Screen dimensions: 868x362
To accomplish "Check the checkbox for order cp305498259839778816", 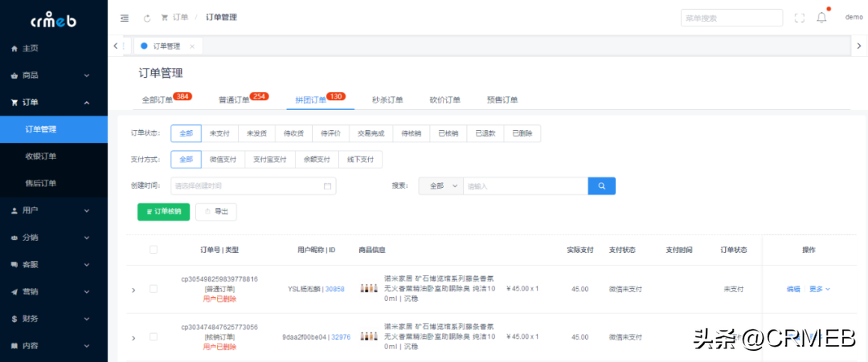I will (x=154, y=288).
